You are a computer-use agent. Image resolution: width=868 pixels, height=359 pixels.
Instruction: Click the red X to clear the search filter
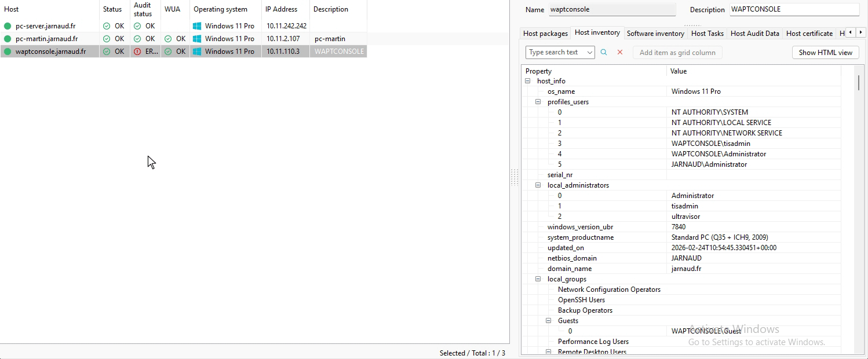pos(619,52)
